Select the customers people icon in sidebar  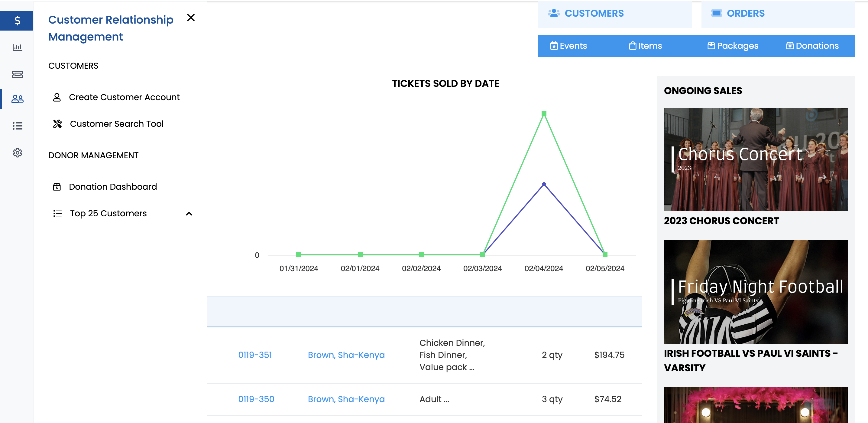point(17,99)
